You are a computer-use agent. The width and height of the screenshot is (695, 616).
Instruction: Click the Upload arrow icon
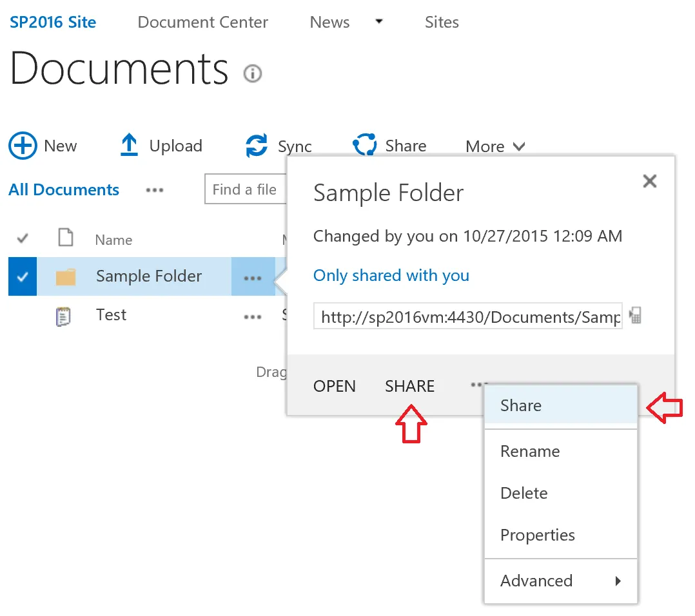click(x=129, y=145)
